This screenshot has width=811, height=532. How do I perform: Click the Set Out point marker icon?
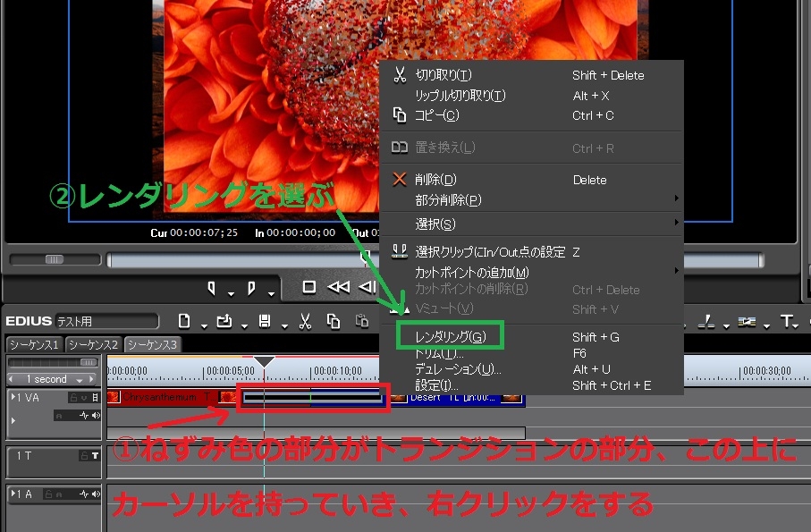click(x=251, y=288)
